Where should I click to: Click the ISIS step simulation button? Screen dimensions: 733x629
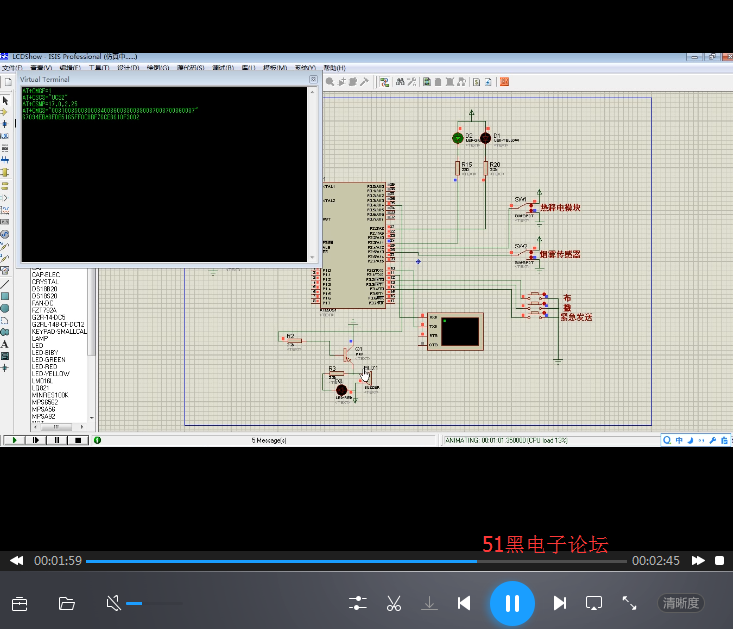(x=36, y=440)
